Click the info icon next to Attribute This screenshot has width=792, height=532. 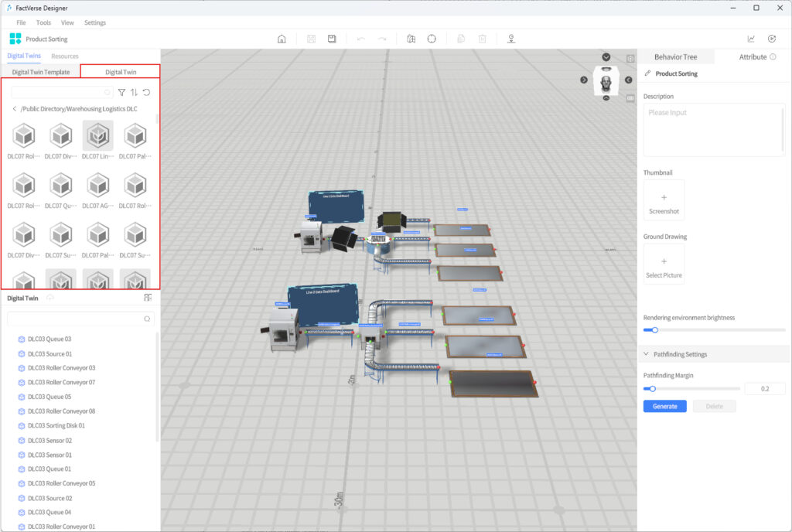[773, 57]
